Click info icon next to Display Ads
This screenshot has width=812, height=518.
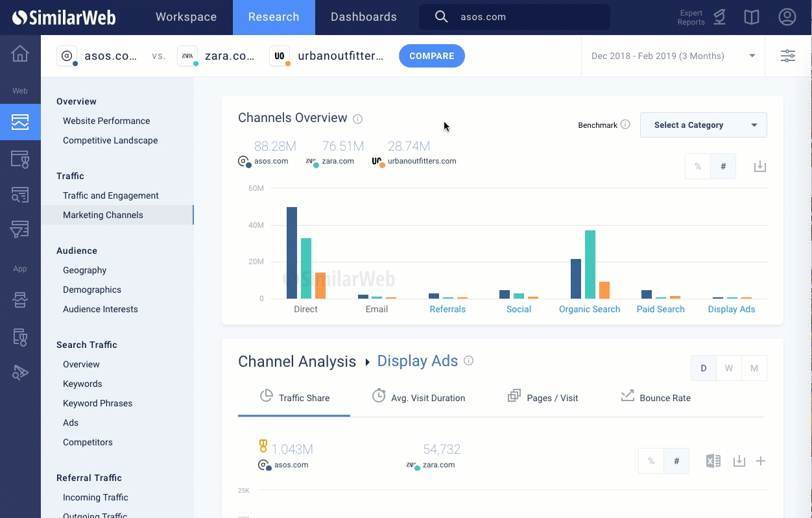tap(468, 360)
